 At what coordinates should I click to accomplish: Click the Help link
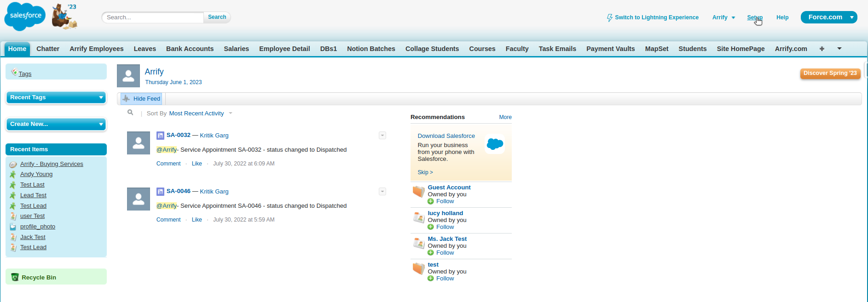(x=782, y=17)
